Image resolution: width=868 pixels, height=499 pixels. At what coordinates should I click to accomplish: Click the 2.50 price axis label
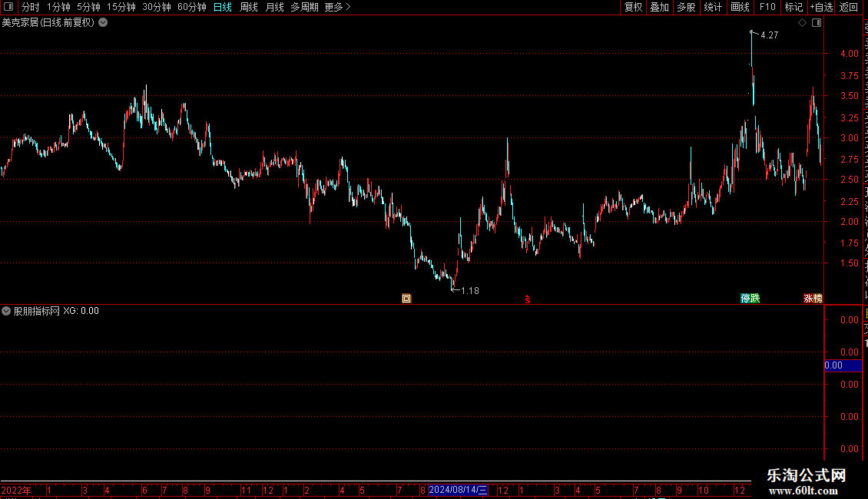849,180
